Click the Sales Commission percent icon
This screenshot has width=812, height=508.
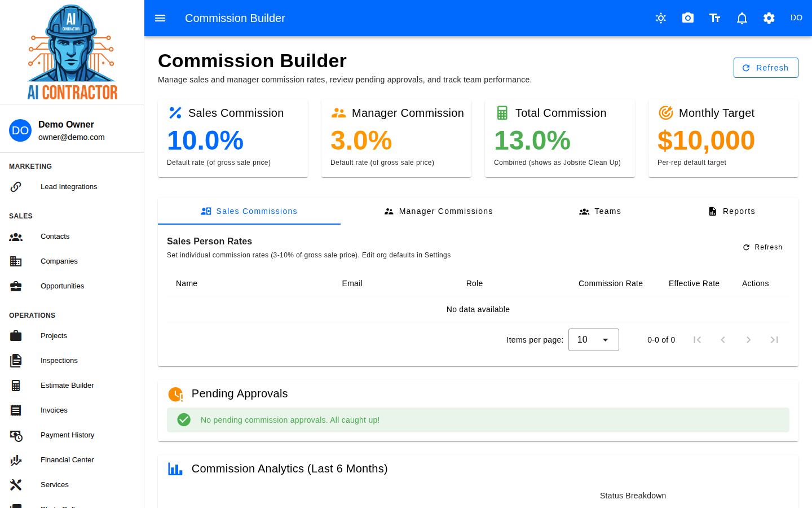click(x=175, y=113)
